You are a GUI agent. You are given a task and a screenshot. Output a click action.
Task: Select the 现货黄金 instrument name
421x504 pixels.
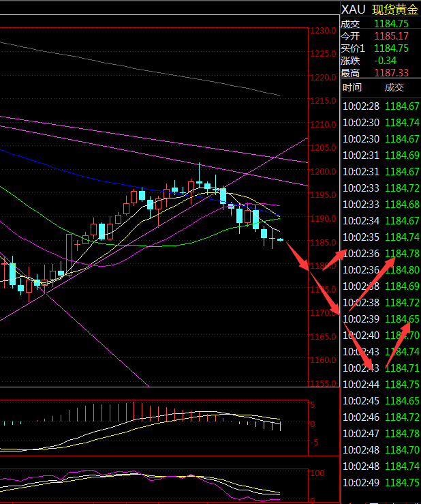(395, 10)
